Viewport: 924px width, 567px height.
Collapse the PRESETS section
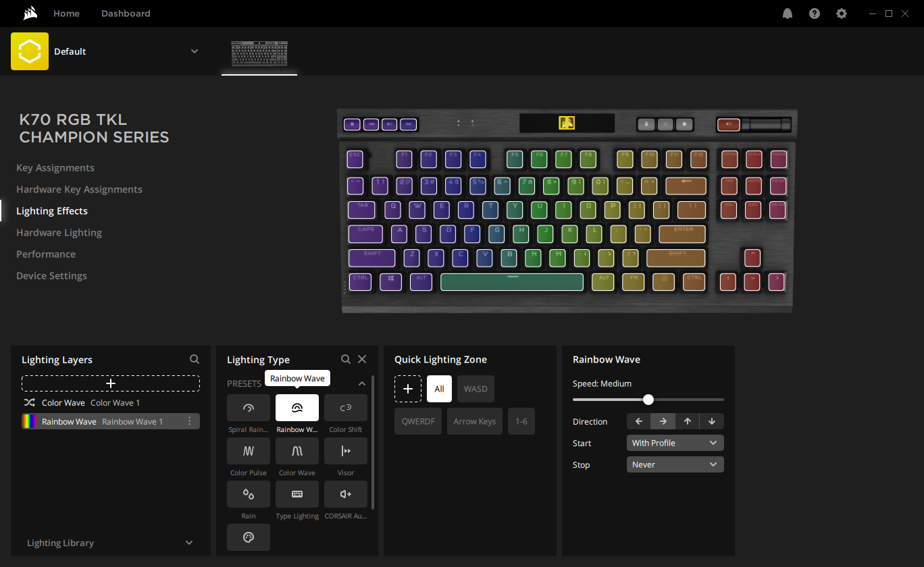[362, 383]
